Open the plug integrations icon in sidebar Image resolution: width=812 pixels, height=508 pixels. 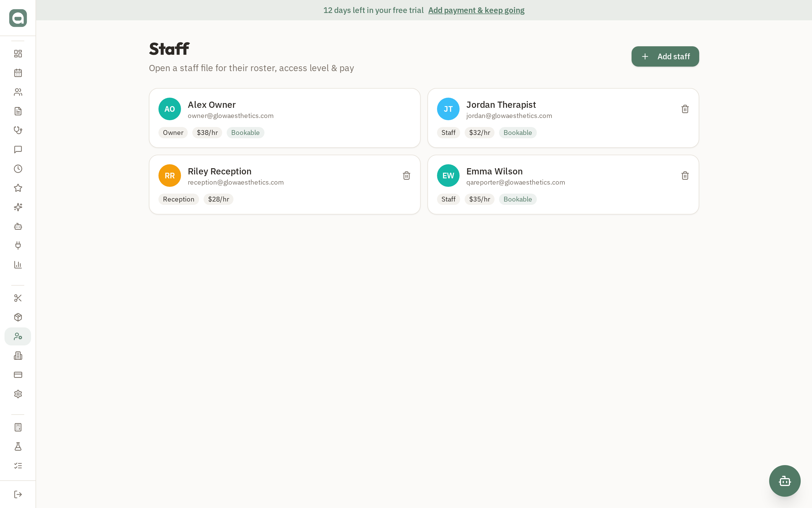(18, 246)
